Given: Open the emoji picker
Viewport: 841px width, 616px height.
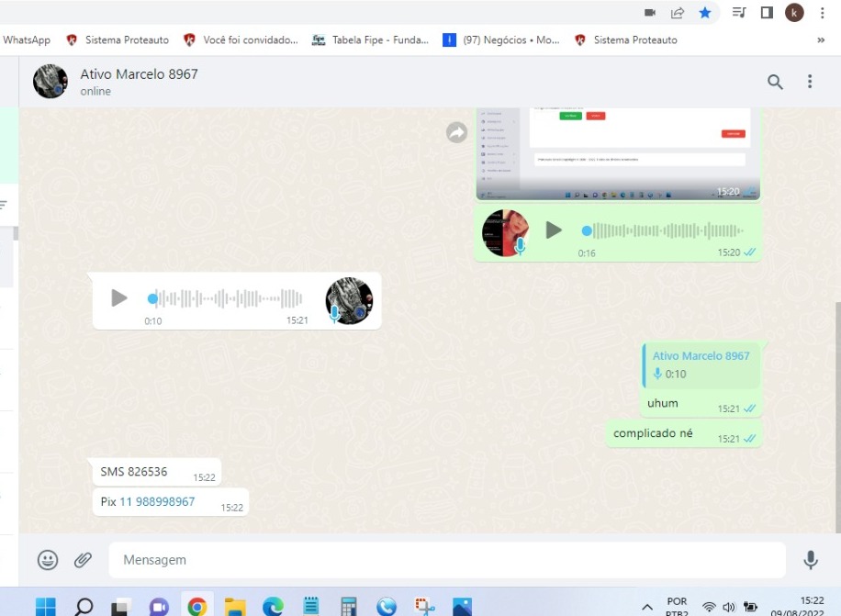Looking at the screenshot, I should (48, 560).
